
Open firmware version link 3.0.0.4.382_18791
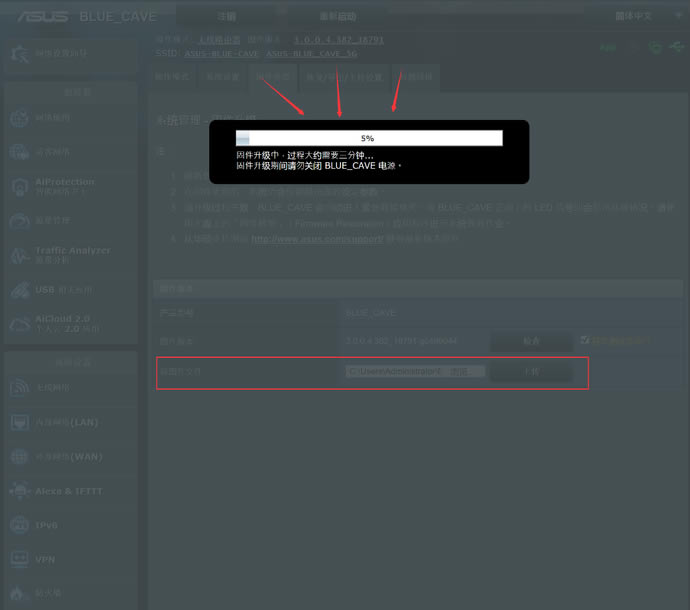click(x=339, y=40)
